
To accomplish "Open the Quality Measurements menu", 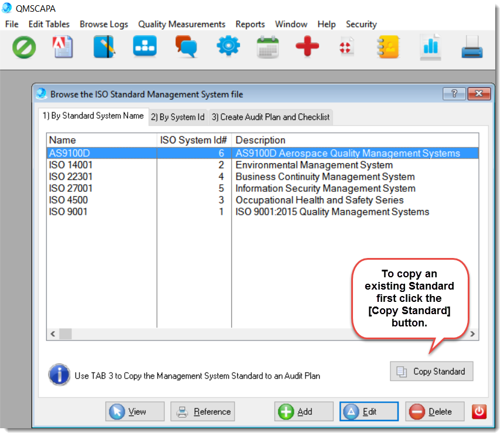I will 181,24.
